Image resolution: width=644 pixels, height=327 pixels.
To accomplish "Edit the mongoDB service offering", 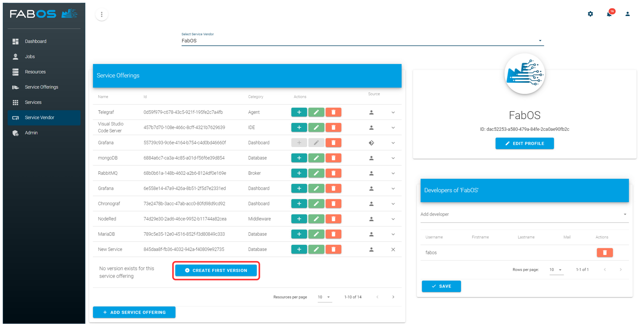I will point(316,158).
